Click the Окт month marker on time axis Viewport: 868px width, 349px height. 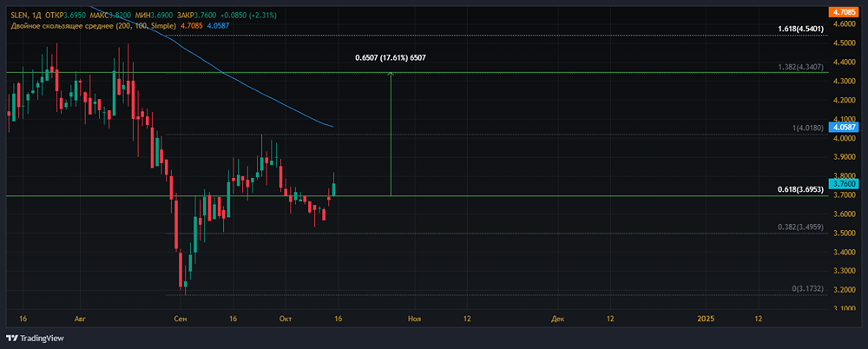pos(286,319)
